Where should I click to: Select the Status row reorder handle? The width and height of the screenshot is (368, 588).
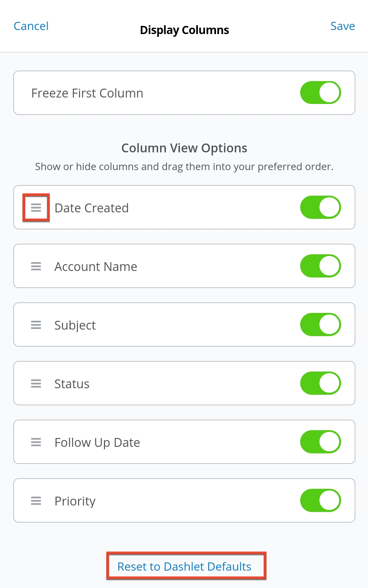(x=36, y=383)
